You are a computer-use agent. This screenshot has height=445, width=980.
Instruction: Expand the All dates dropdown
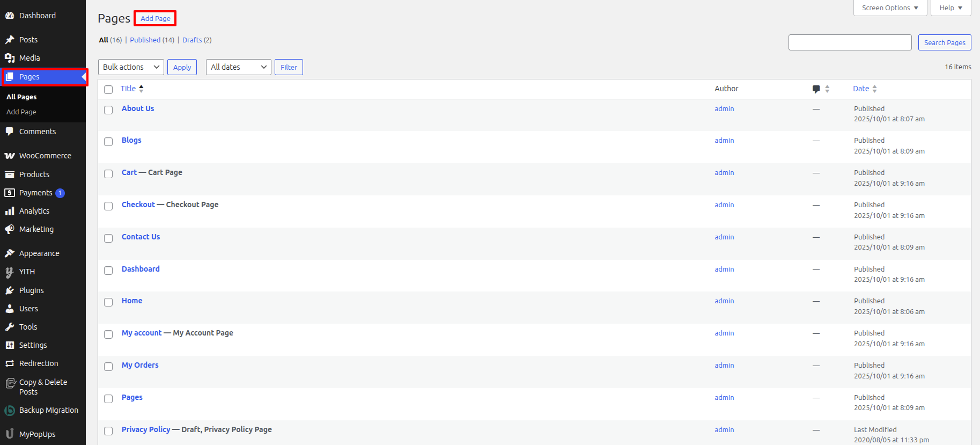(x=238, y=67)
